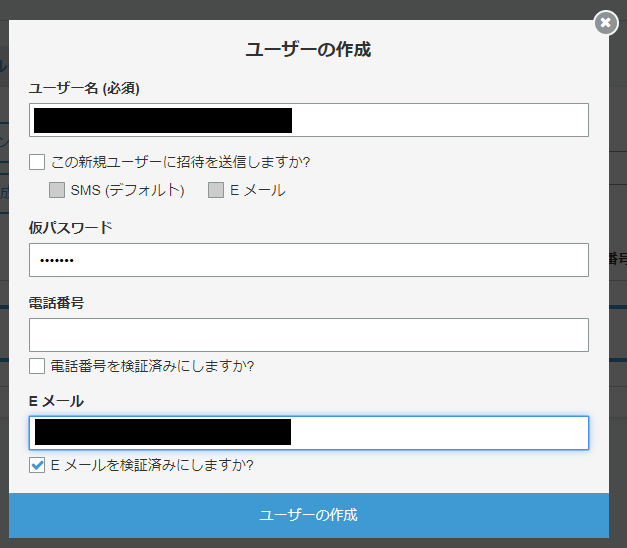Click the 電話番号 input field
Screen dimensions: 627x548
(x=309, y=335)
